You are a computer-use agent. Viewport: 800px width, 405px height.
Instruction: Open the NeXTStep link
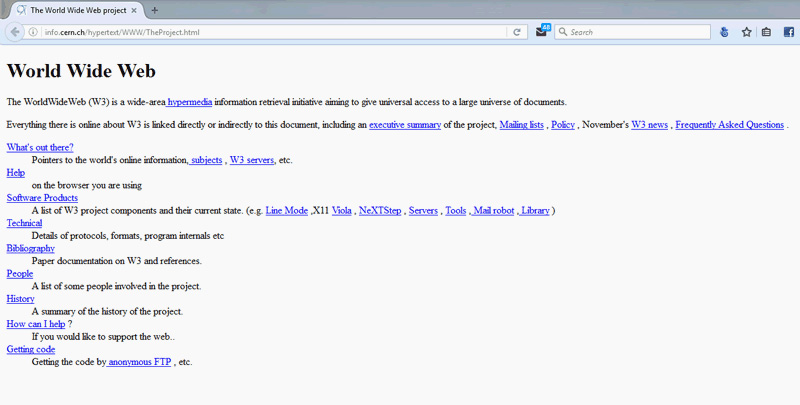point(380,211)
